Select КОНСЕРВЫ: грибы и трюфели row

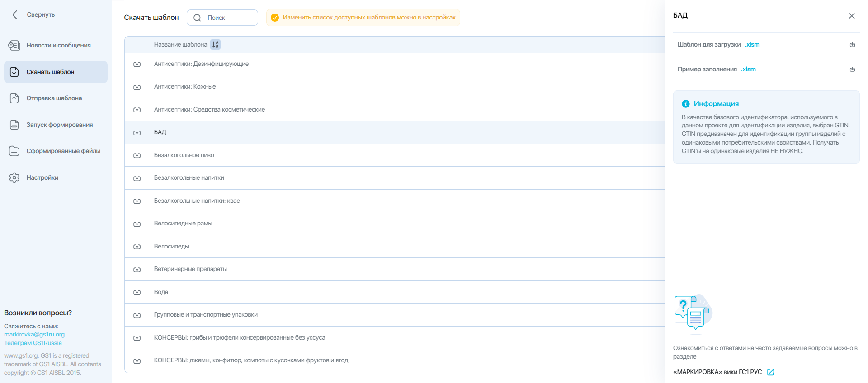394,338
